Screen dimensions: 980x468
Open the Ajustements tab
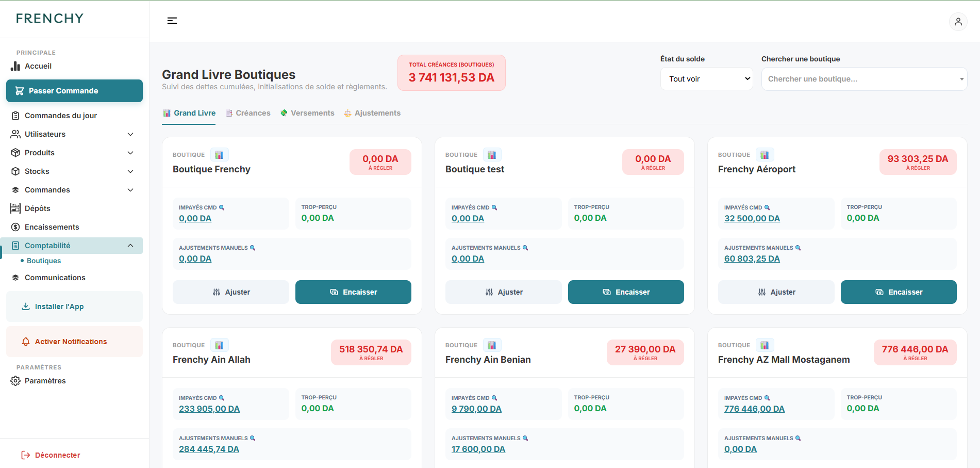tap(372, 113)
